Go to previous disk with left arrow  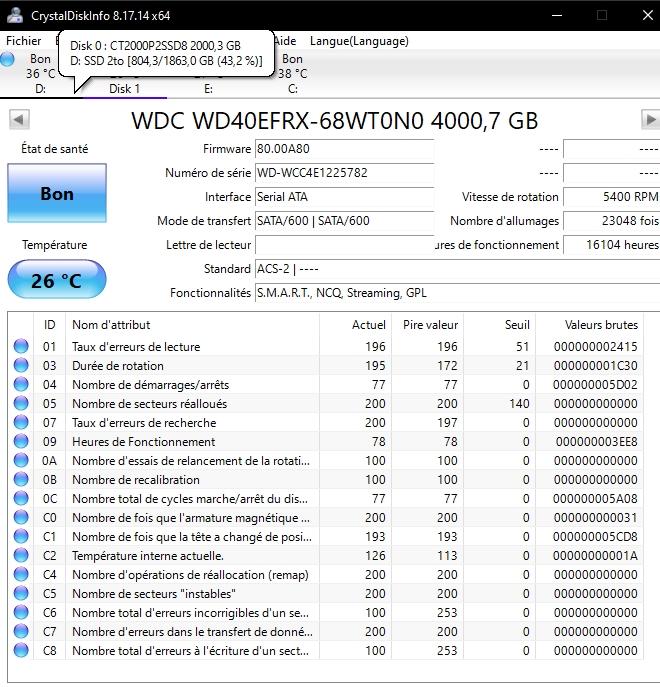coord(18,120)
